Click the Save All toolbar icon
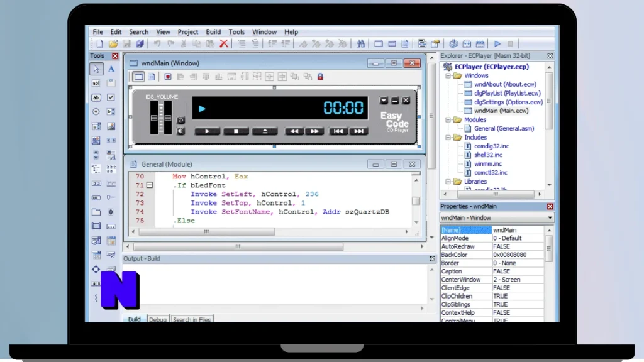The height and width of the screenshot is (362, 644). [140, 43]
